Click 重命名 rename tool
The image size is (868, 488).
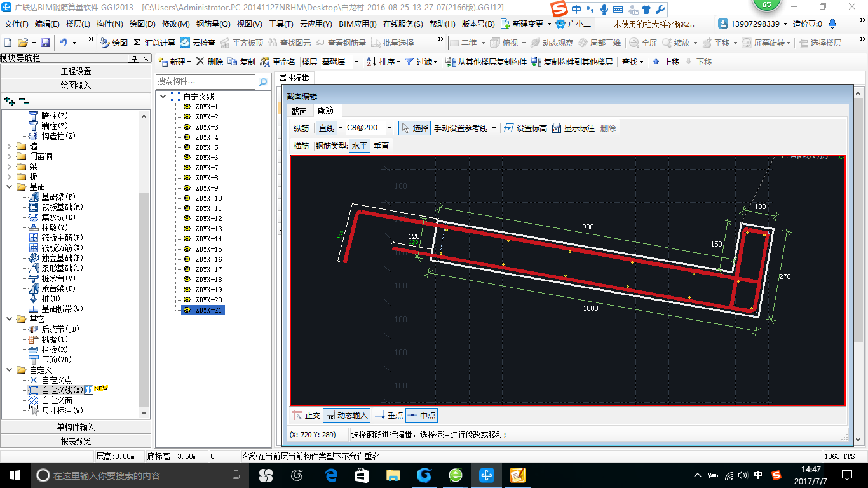[278, 62]
